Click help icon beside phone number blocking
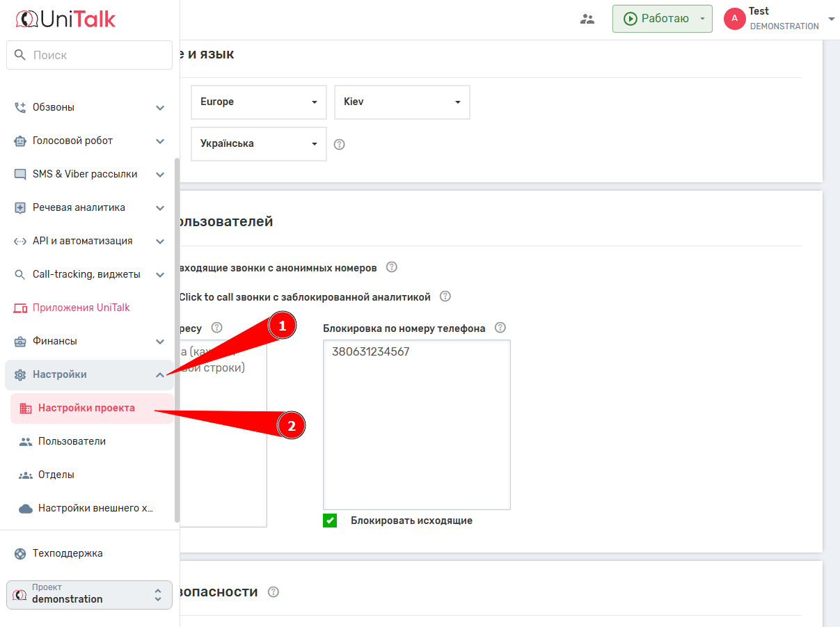 [x=500, y=328]
